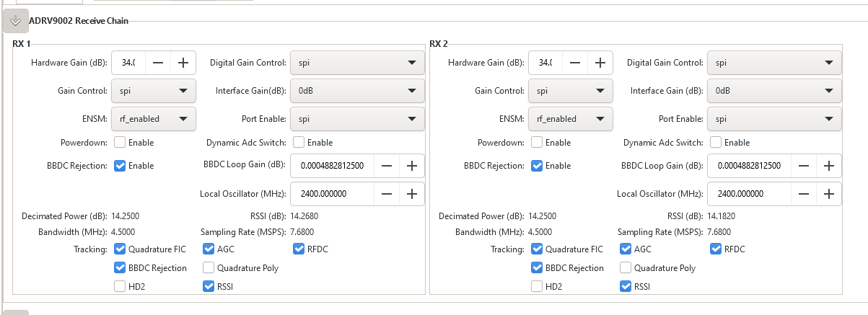Screen dimensions: 868x315
Task: Select RX 1 Sampling Rate value 7.6800
Action: pyautogui.click(x=302, y=232)
